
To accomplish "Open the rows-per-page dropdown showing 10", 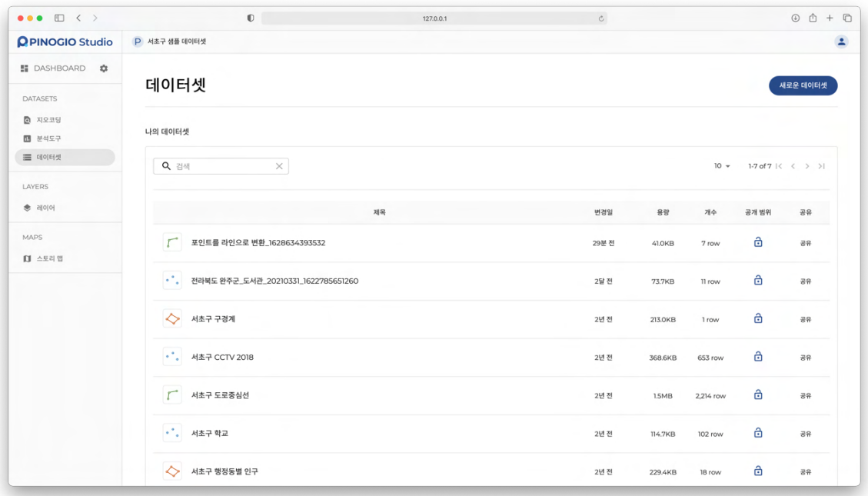I will coord(722,166).
